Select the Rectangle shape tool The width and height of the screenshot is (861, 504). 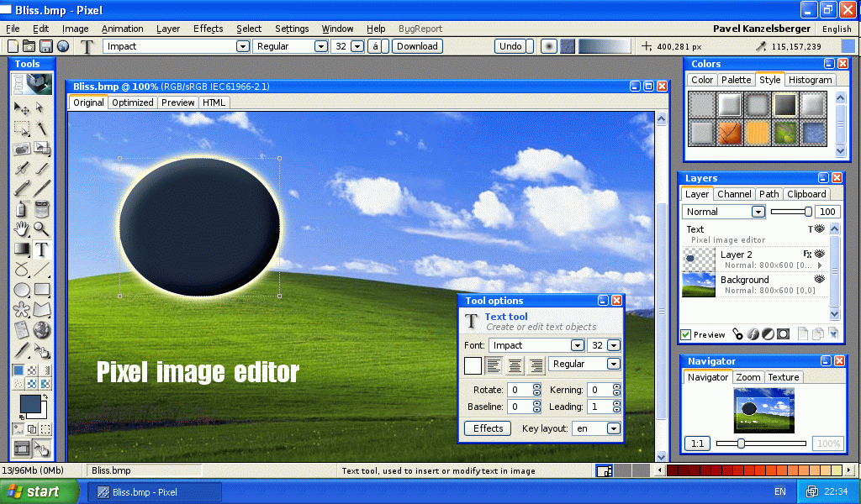[42, 290]
